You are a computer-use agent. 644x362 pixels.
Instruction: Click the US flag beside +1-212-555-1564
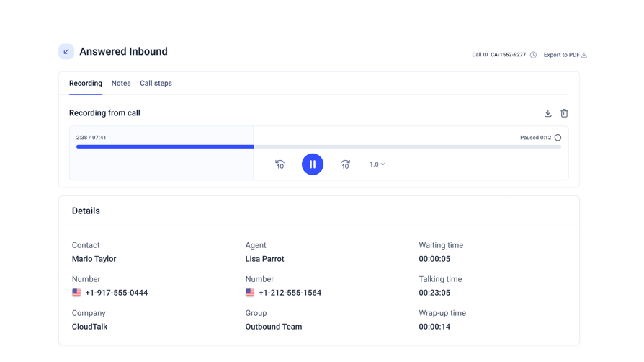[x=250, y=293]
